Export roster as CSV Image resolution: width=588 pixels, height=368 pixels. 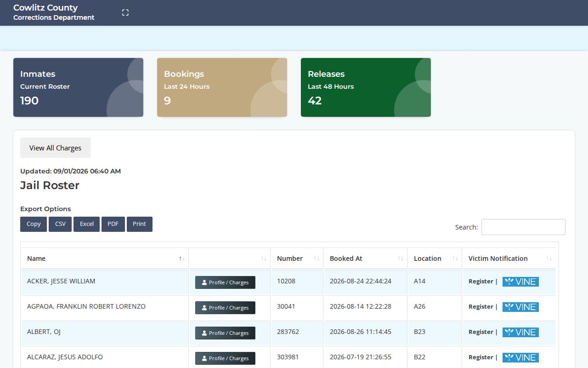[60, 224]
